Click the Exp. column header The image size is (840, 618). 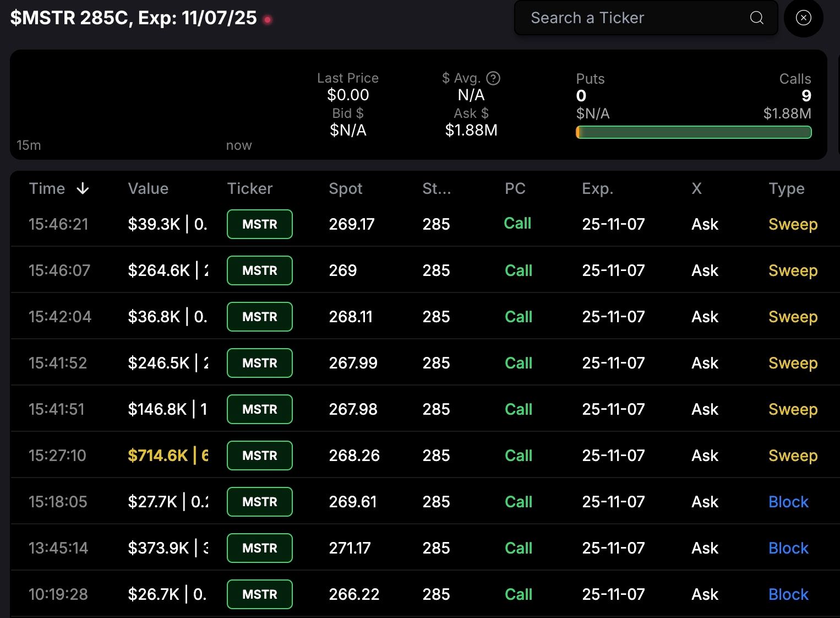click(597, 189)
